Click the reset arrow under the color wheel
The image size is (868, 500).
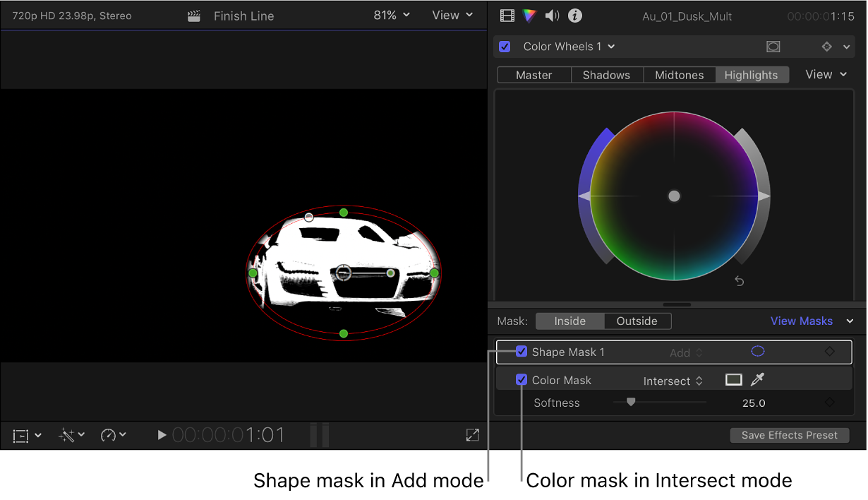point(738,280)
